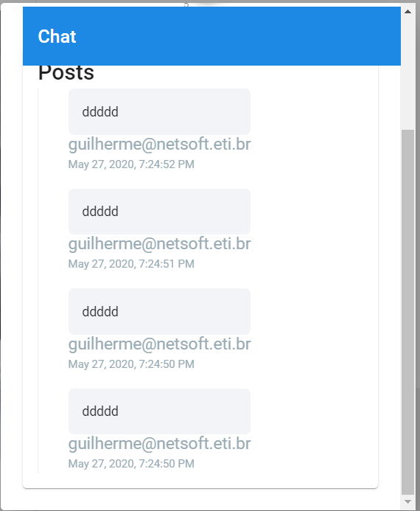
Task: Select the ddddd message sent at 7:24:51 PM
Action: 159,212
